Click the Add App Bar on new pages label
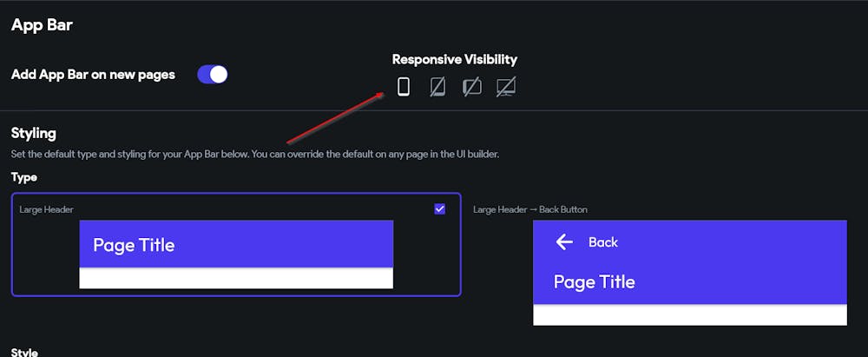 click(93, 75)
